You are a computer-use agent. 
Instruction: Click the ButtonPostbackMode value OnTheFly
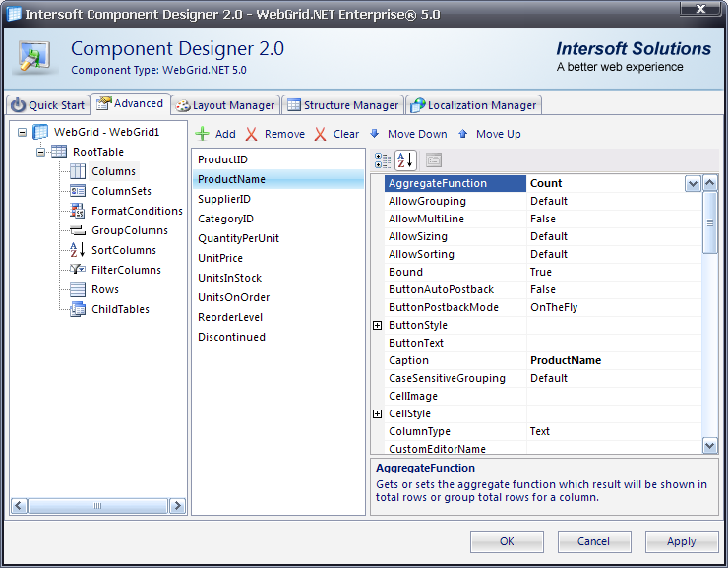pos(554,307)
